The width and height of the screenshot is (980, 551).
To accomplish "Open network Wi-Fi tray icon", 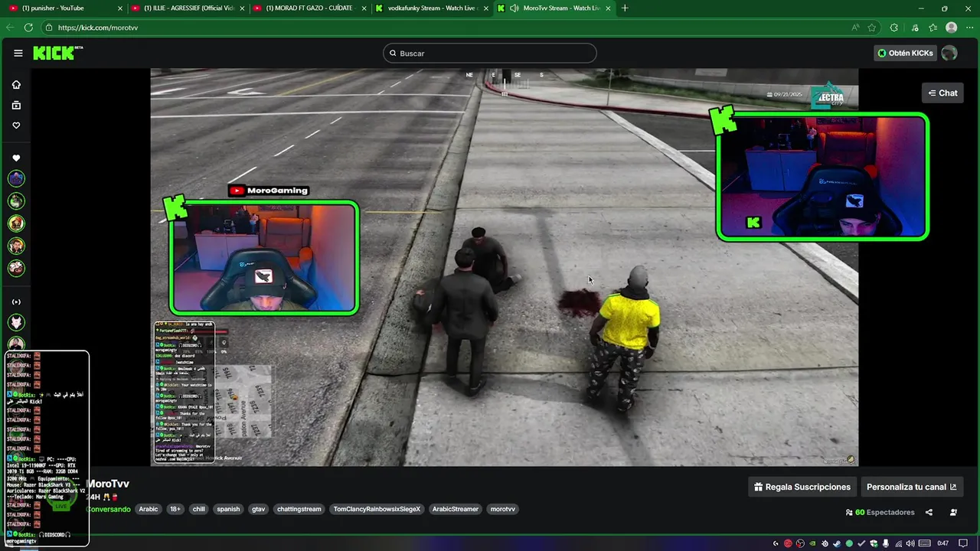I will [898, 543].
